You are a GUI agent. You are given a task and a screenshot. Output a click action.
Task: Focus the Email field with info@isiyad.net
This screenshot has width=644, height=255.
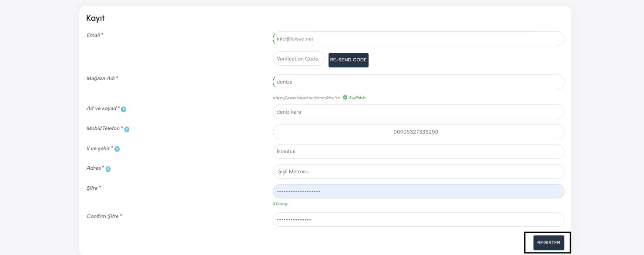pyautogui.click(x=418, y=39)
